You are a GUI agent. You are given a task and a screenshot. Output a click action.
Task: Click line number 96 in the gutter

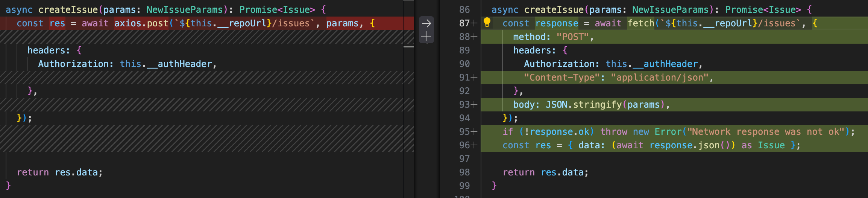pos(464,145)
